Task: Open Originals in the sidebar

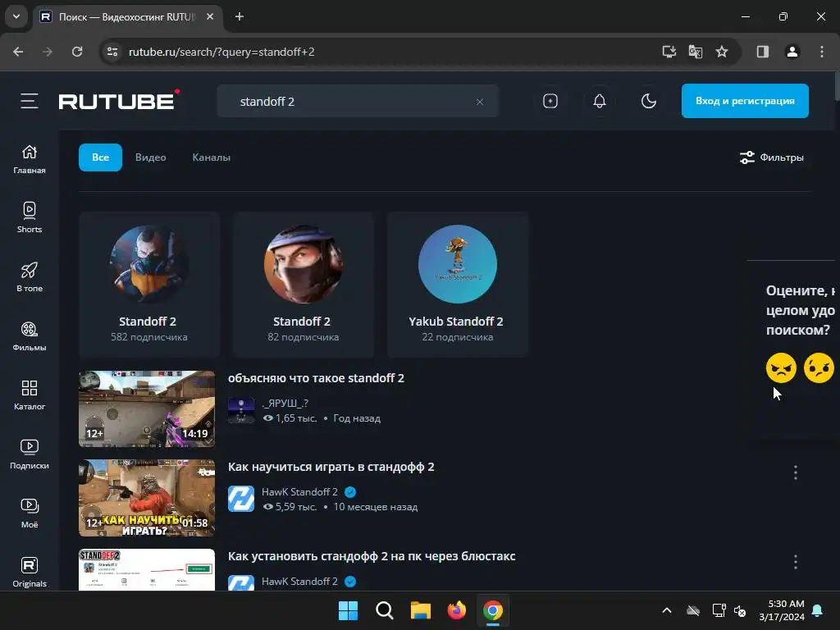Action: coord(30,572)
